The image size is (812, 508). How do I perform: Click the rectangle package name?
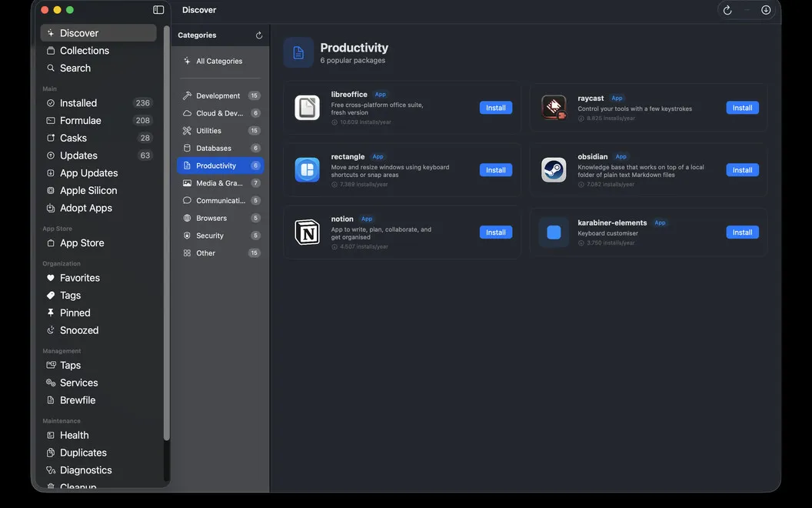(x=348, y=156)
